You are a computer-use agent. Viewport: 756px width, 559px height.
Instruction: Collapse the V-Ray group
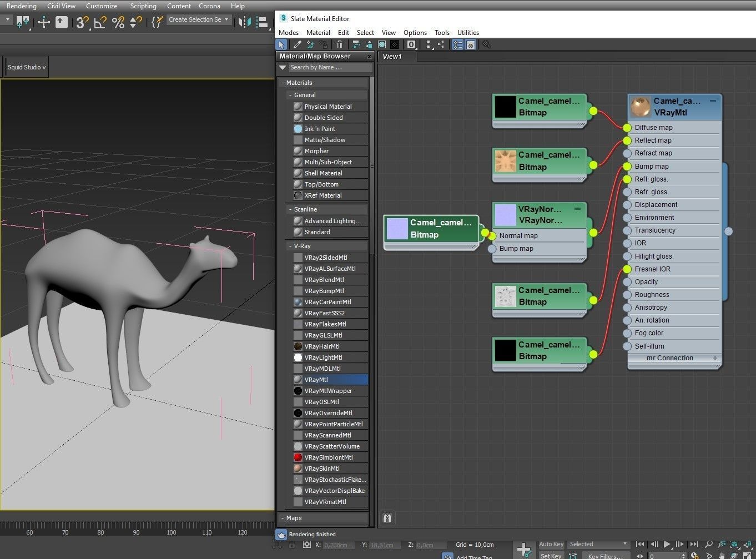click(290, 246)
